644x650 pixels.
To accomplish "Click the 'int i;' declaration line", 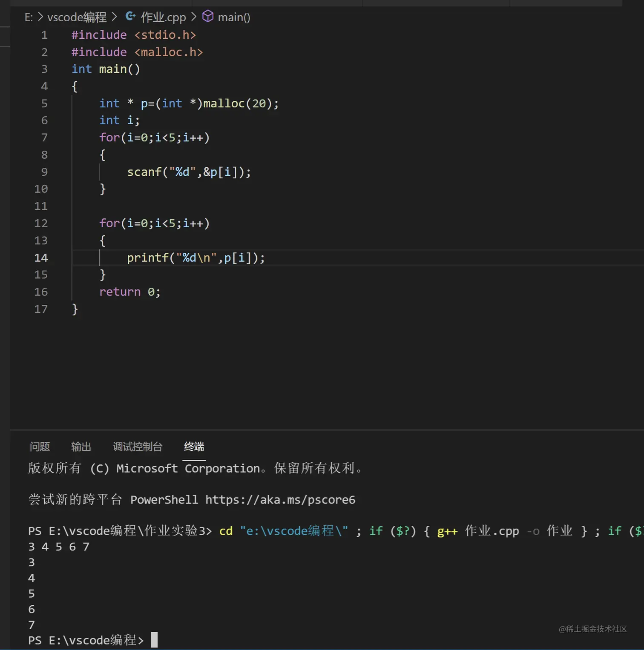I will 119,120.
